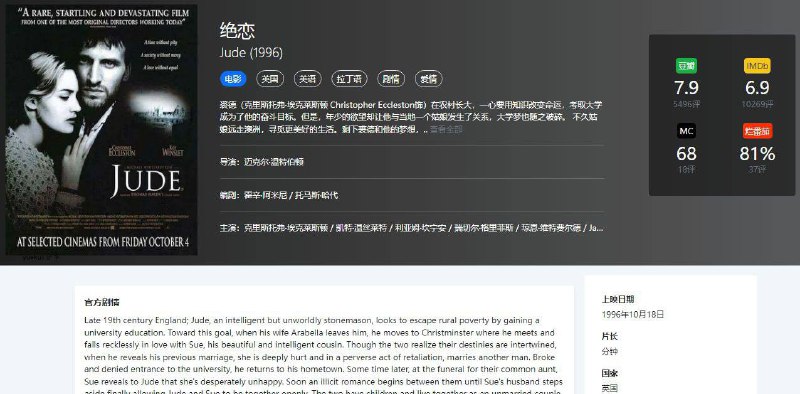Click the 18评 review count
Screen dimensions: 800x394
coord(686,169)
